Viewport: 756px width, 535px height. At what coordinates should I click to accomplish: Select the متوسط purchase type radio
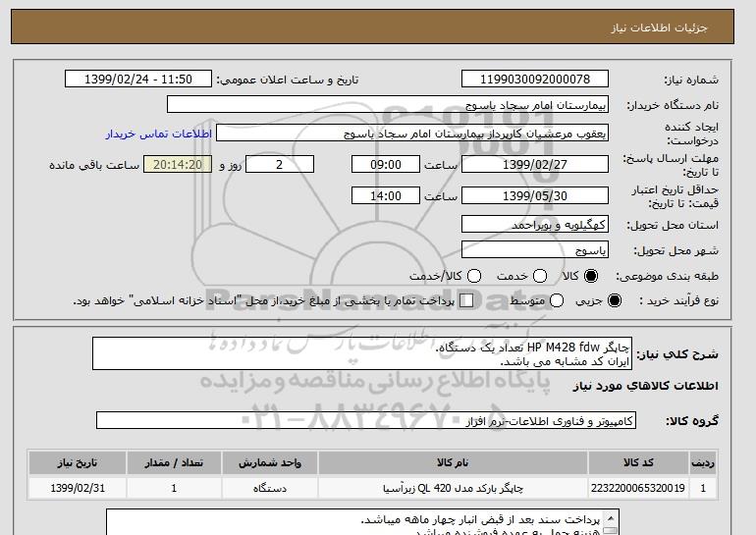[x=557, y=300]
